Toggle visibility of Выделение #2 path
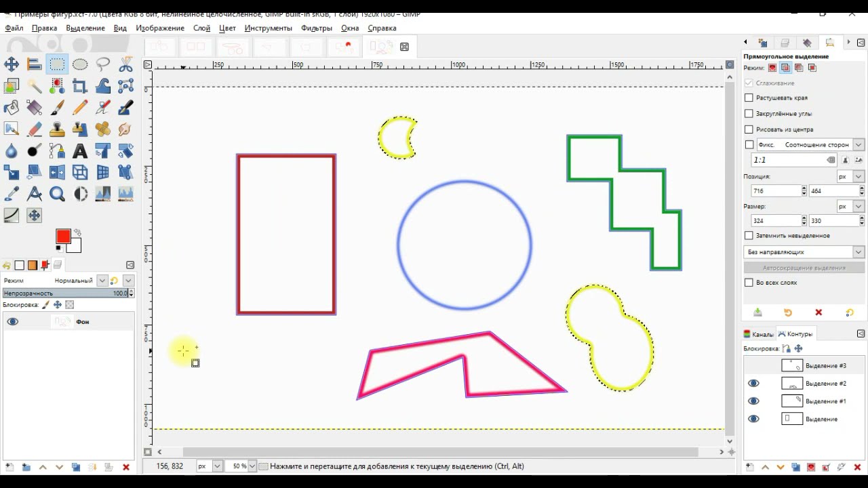 tap(753, 383)
